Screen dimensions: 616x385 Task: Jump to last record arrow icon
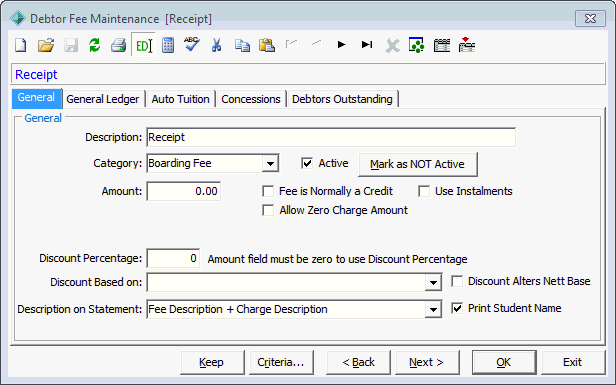(367, 44)
